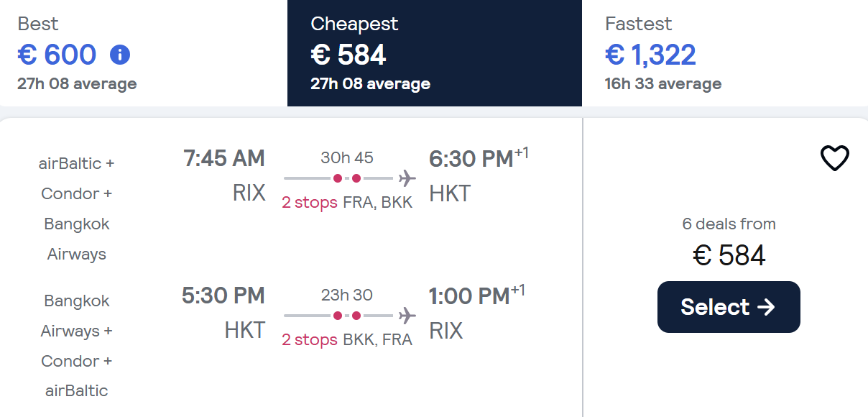Click the 6:30 PM arrival at HKT
Viewport: 868px width, 417px height.
(x=479, y=158)
